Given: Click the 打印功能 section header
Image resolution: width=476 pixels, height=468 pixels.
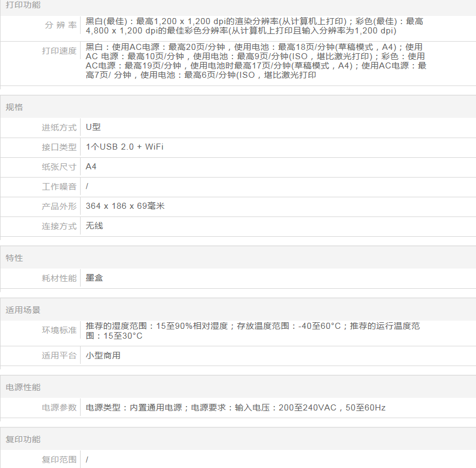Looking at the screenshot, I should [x=23, y=5].
